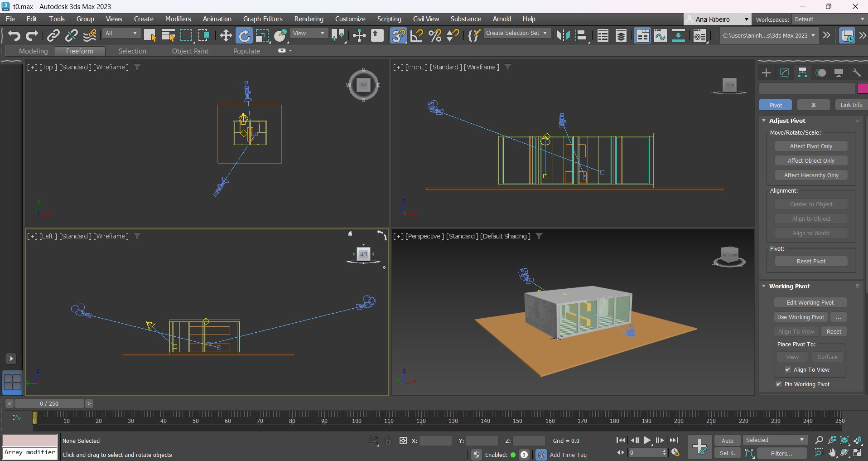Toggle the Selection Lock padlock icon

pyautogui.click(x=388, y=441)
